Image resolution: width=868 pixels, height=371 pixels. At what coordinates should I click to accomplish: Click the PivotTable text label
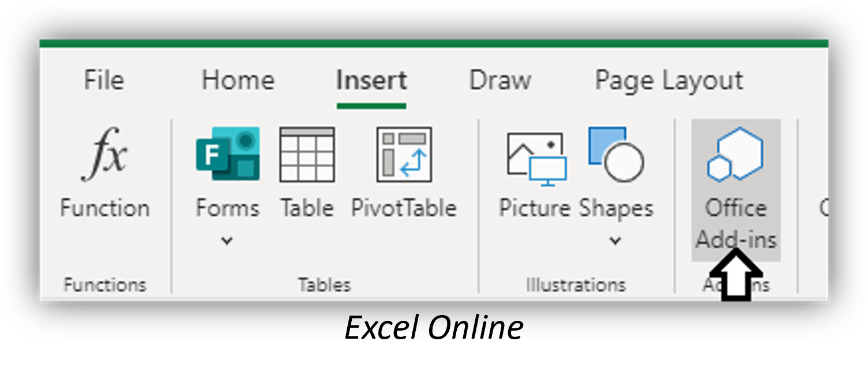404,208
